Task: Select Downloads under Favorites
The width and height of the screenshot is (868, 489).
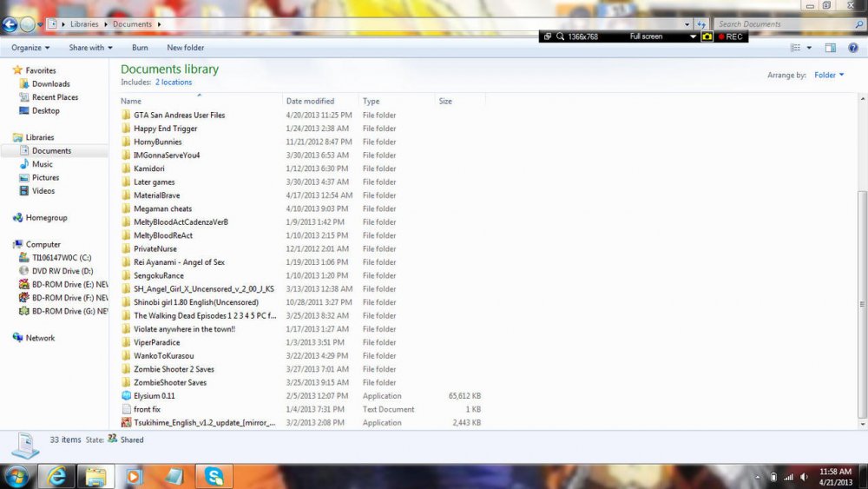Action: point(50,84)
